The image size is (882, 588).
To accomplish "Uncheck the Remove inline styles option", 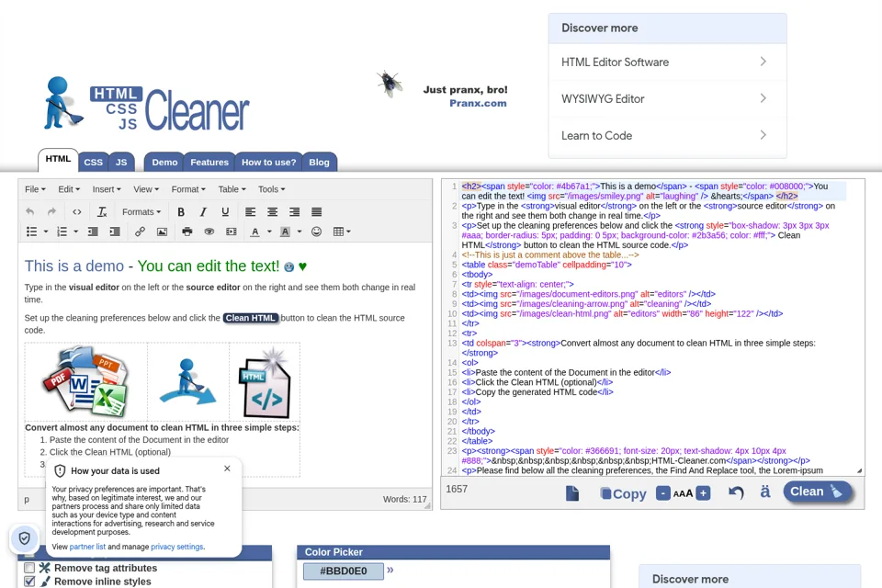I will click(x=29, y=582).
